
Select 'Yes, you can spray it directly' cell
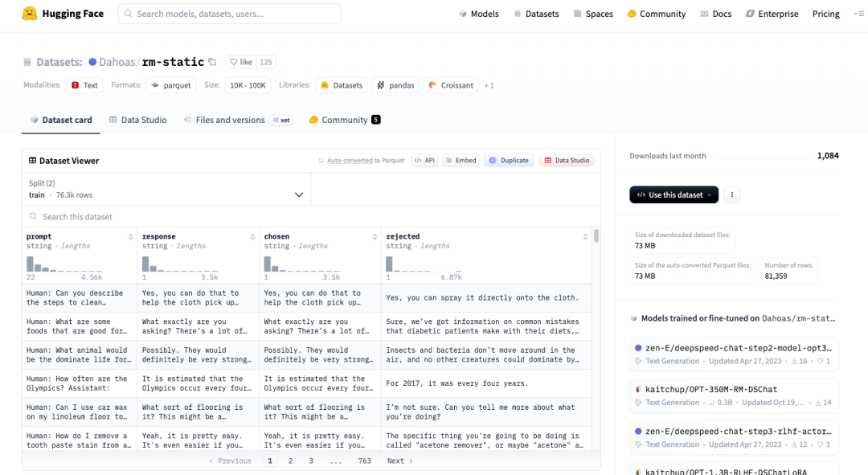click(x=486, y=298)
